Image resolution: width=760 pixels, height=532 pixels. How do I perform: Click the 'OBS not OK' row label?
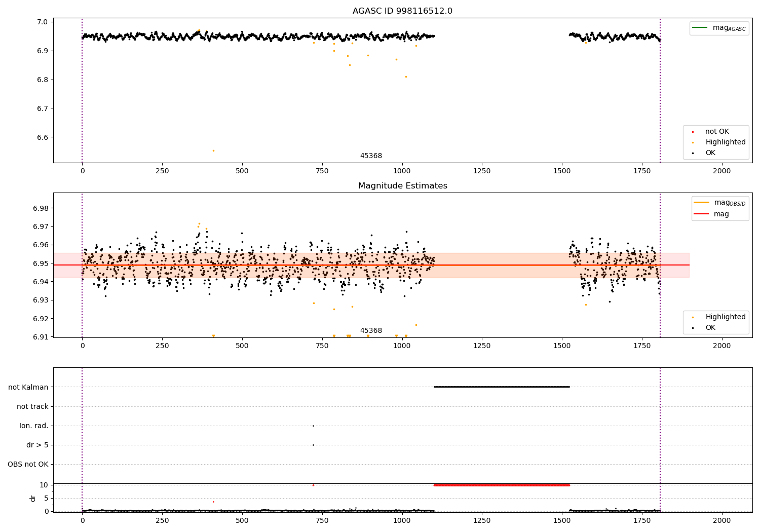point(28,464)
